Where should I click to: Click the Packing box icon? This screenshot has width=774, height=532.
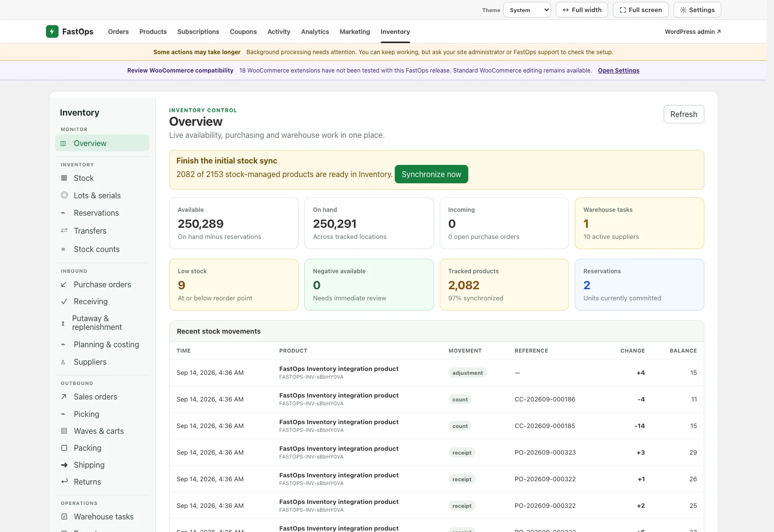(64, 448)
